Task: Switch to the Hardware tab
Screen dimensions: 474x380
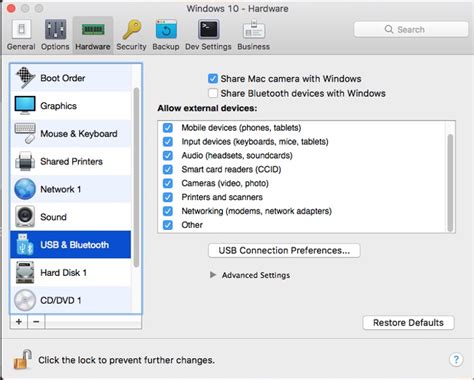Action: tap(93, 35)
